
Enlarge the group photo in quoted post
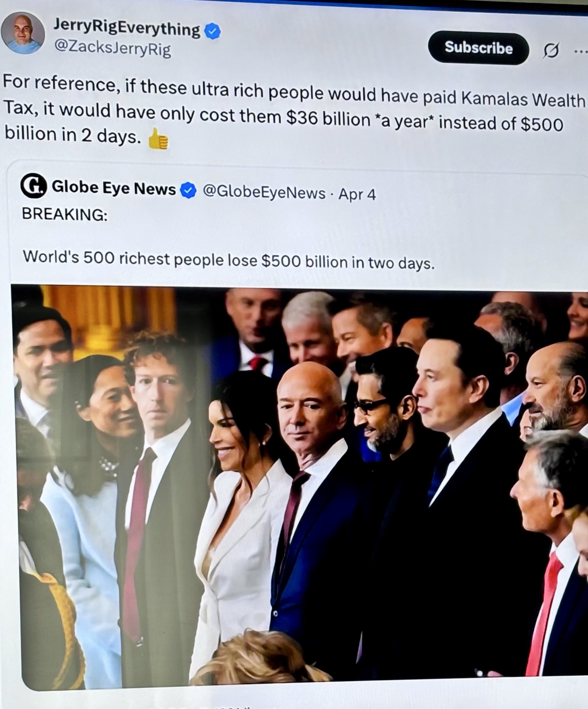[299, 487]
